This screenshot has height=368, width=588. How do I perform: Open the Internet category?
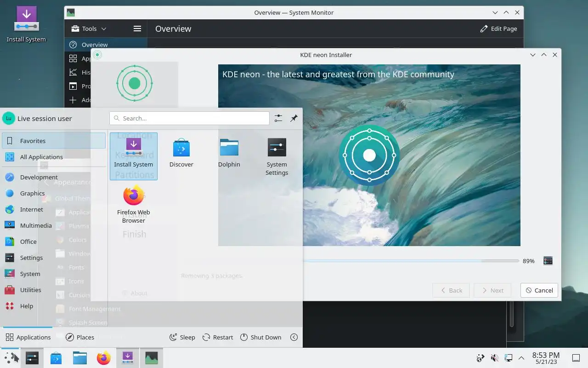[x=54, y=209]
